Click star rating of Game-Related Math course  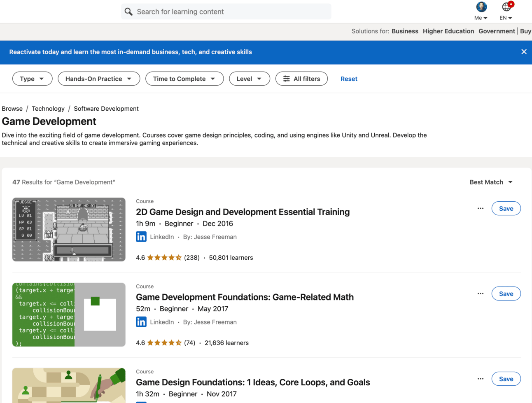click(164, 343)
